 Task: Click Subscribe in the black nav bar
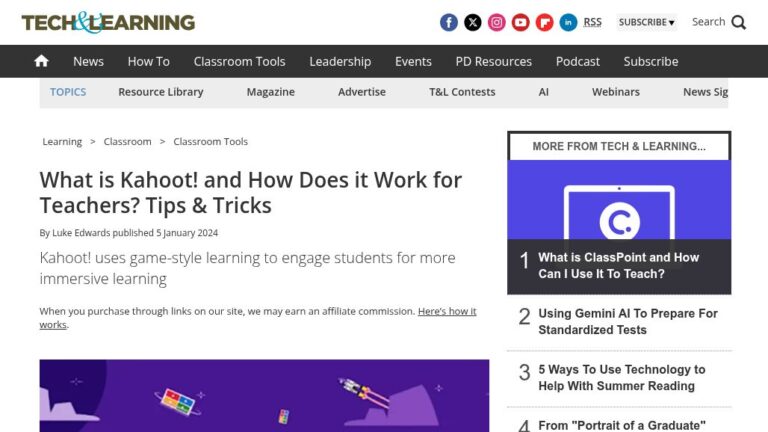click(650, 61)
